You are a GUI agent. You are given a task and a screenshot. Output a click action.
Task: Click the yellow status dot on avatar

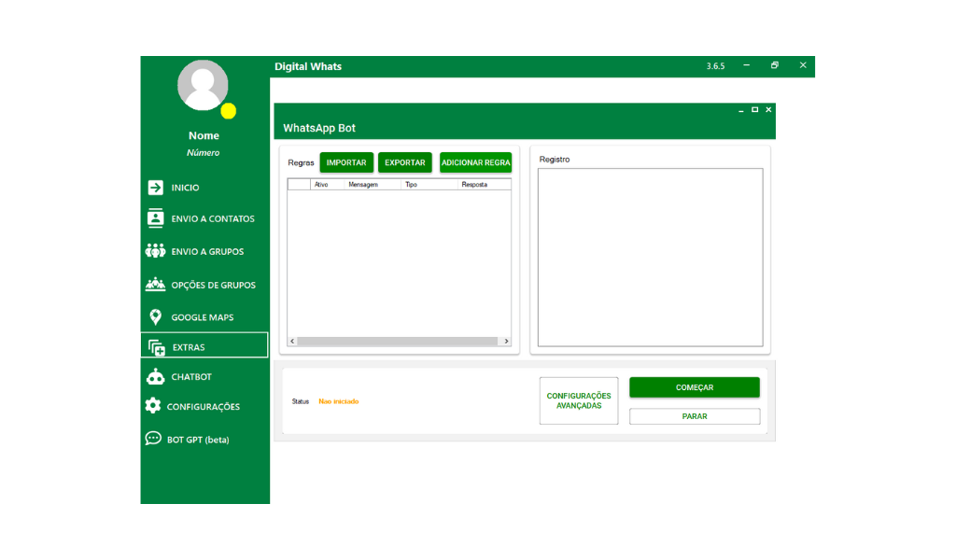[x=229, y=111]
